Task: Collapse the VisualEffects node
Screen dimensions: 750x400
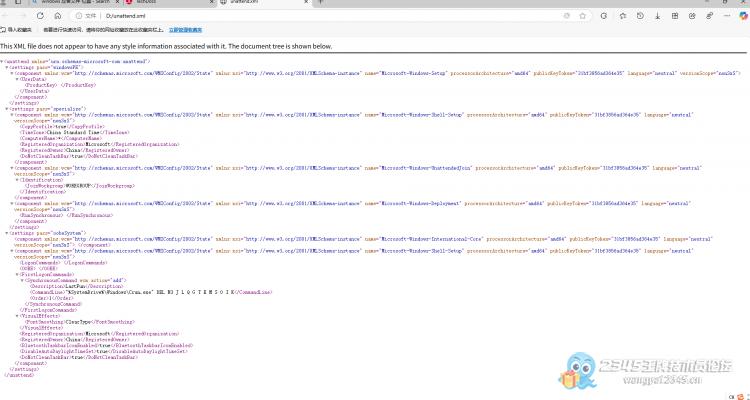Action: coord(17,316)
